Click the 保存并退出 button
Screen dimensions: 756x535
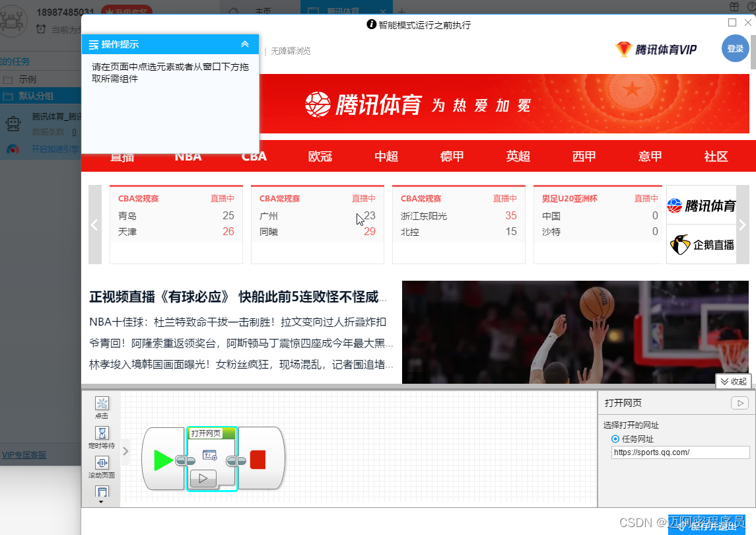[x=707, y=526]
